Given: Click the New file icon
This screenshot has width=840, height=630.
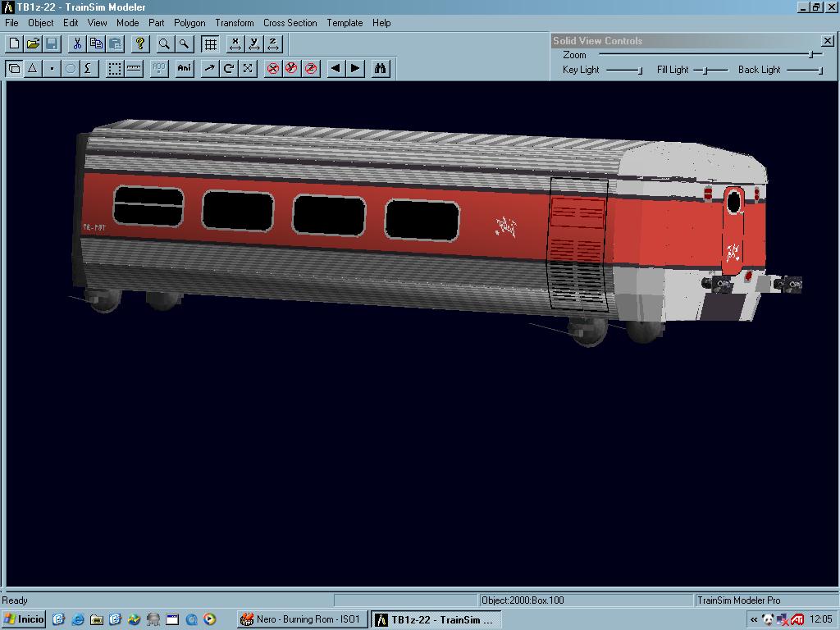Looking at the screenshot, I should pyautogui.click(x=14, y=43).
